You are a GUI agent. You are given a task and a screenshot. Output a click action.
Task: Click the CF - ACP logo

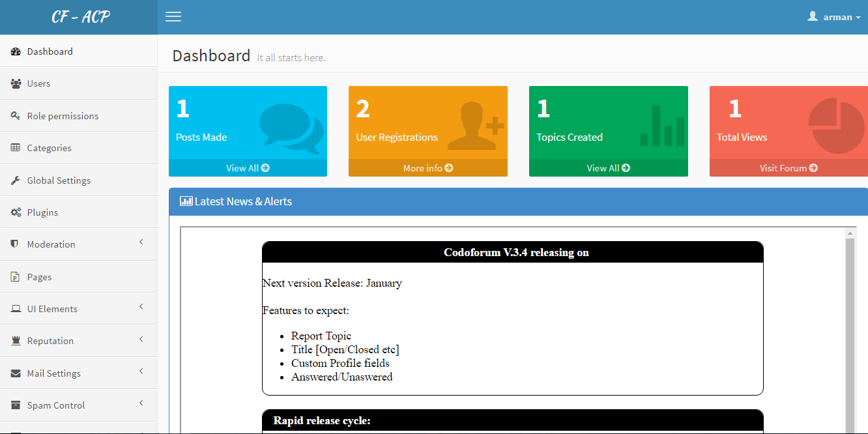[x=81, y=17]
